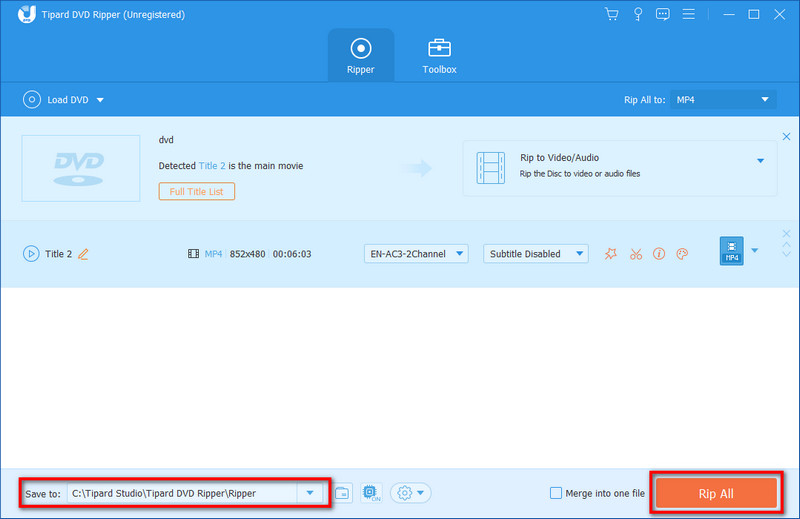Open the hamburger menu icon
The image size is (800, 519).
(688, 14)
